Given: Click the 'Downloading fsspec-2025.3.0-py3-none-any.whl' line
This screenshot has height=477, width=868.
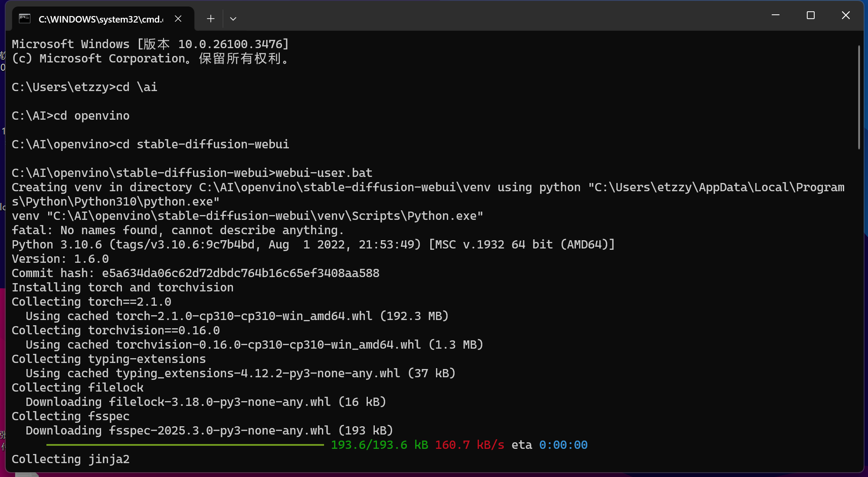Looking at the screenshot, I should point(210,431).
